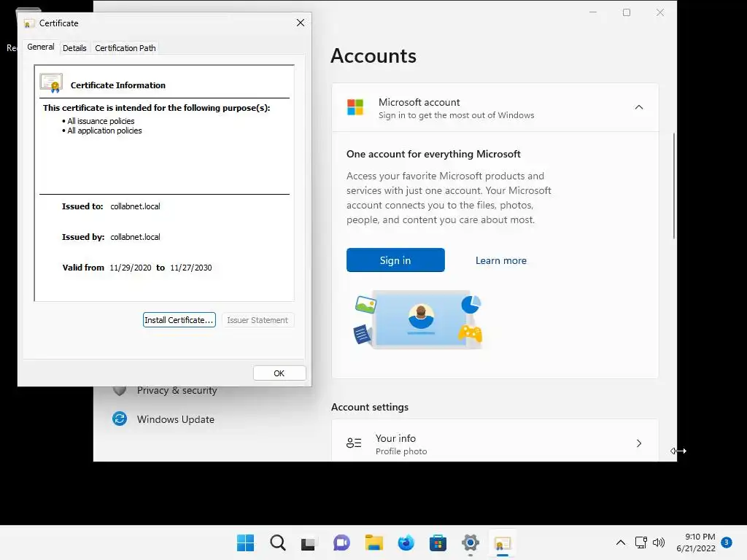747x560 pixels.
Task: Launch Chat from the taskbar
Action: click(341, 542)
